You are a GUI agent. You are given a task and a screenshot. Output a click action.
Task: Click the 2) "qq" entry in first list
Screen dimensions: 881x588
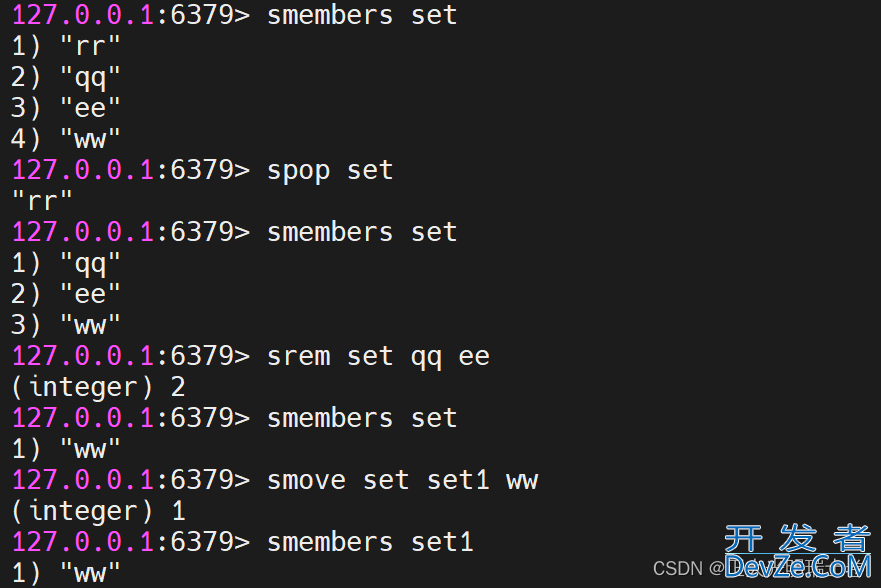tap(66, 78)
